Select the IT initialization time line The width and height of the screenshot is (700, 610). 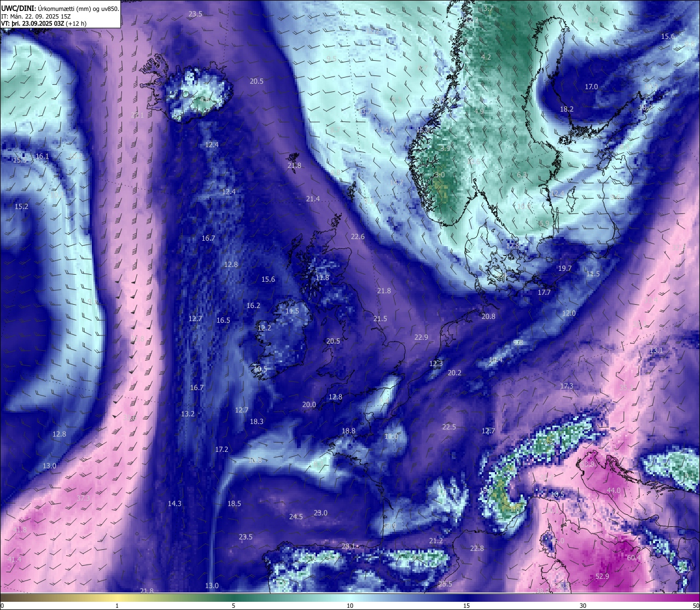click(x=35, y=16)
